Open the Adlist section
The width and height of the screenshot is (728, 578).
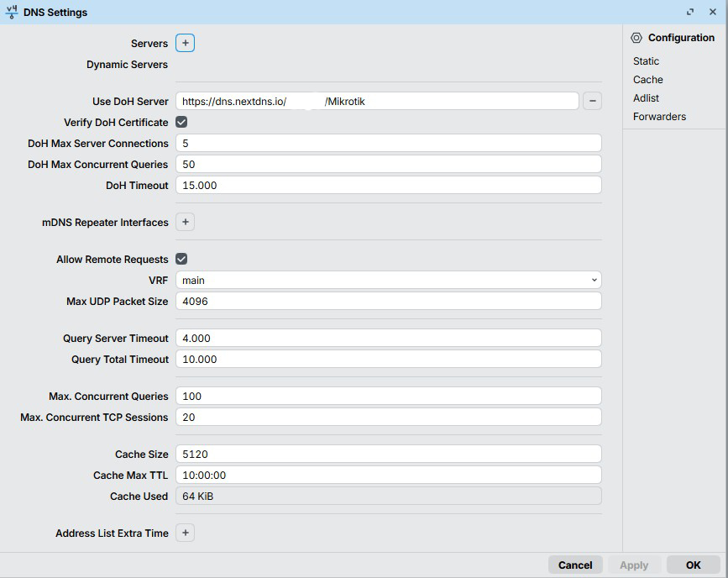tap(646, 98)
